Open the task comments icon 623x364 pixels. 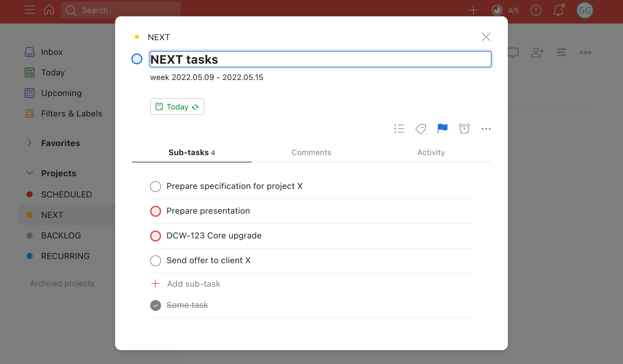coord(513,52)
